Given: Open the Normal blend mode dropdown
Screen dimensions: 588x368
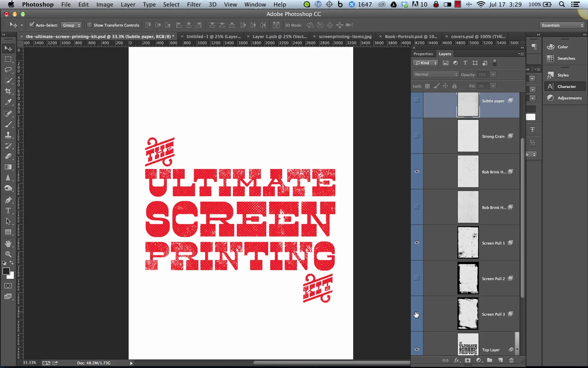Looking at the screenshot, I should pos(435,74).
